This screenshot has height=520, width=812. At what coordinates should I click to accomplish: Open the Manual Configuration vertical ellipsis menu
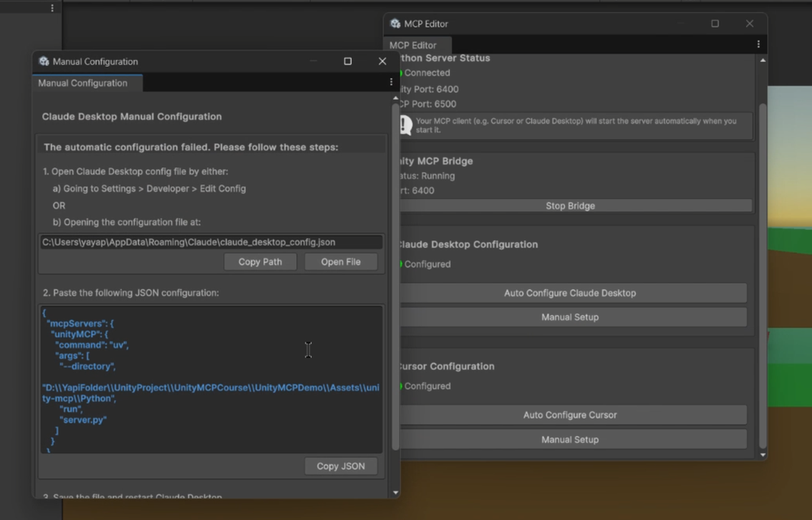click(391, 81)
